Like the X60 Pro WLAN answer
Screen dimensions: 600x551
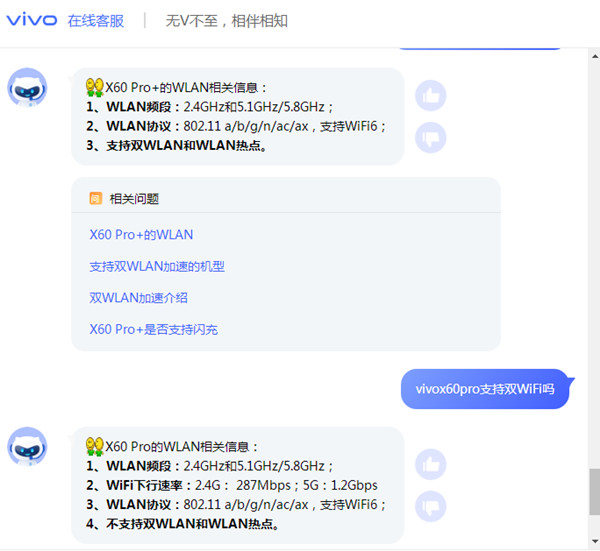tap(430, 464)
